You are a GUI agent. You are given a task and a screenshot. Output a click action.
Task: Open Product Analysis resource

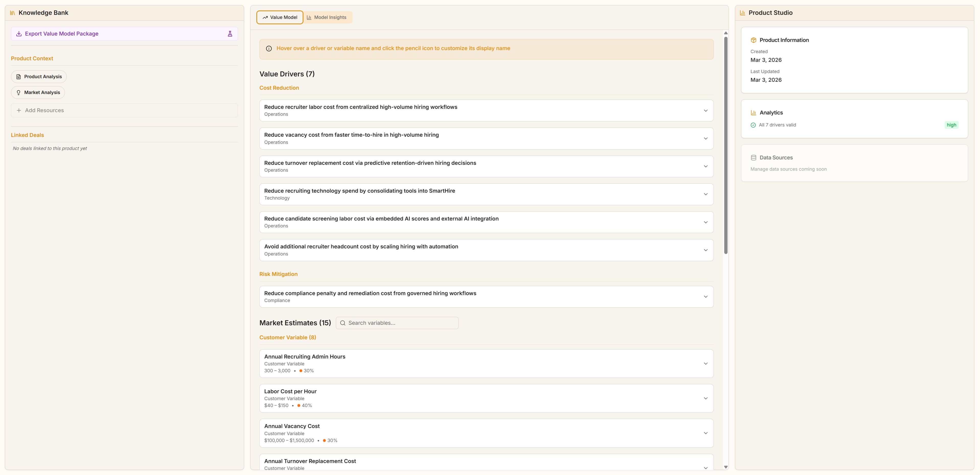[39, 77]
